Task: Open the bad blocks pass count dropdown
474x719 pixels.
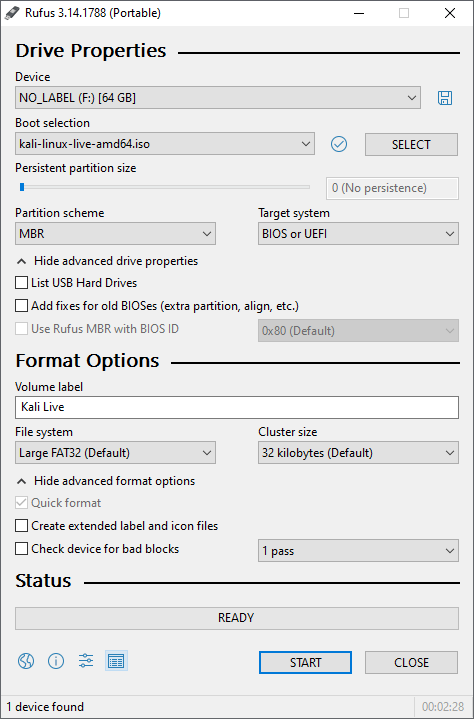Action: pos(358,551)
